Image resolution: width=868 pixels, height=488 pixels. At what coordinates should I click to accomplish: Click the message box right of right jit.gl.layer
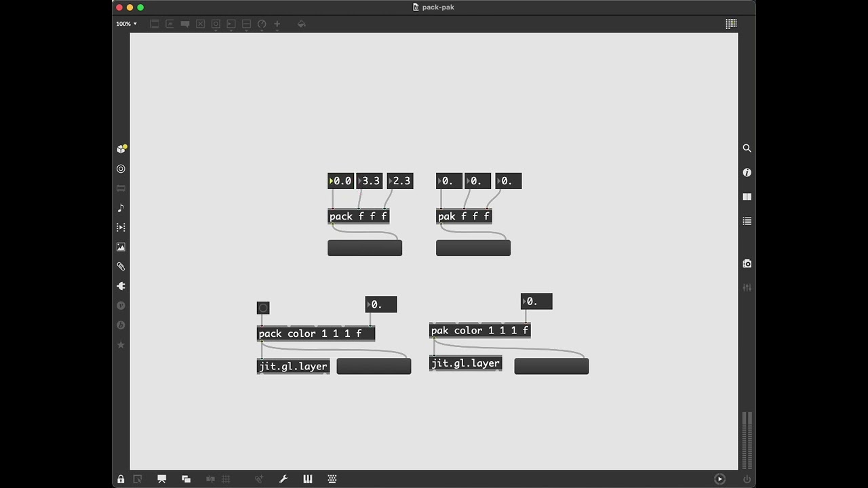[551, 366]
